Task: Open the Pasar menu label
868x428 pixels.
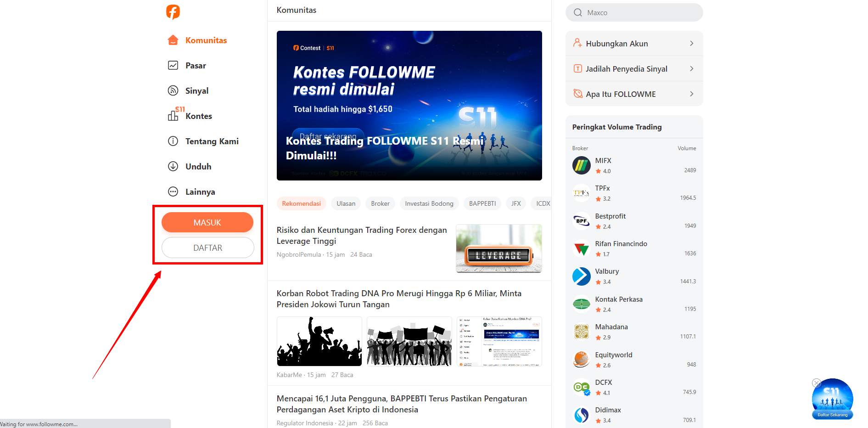Action: pos(196,65)
